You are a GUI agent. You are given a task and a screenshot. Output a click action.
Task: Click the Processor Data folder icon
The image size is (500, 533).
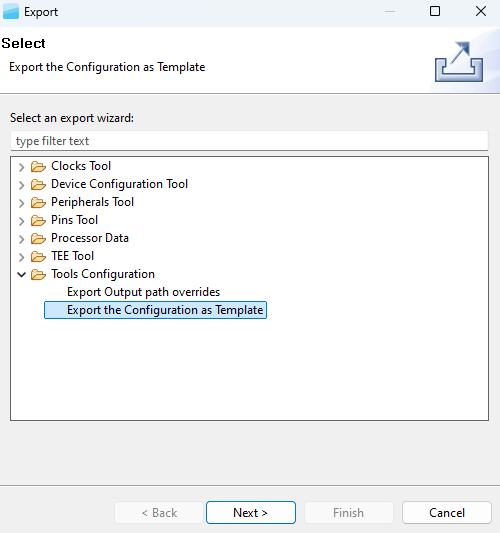(38, 239)
